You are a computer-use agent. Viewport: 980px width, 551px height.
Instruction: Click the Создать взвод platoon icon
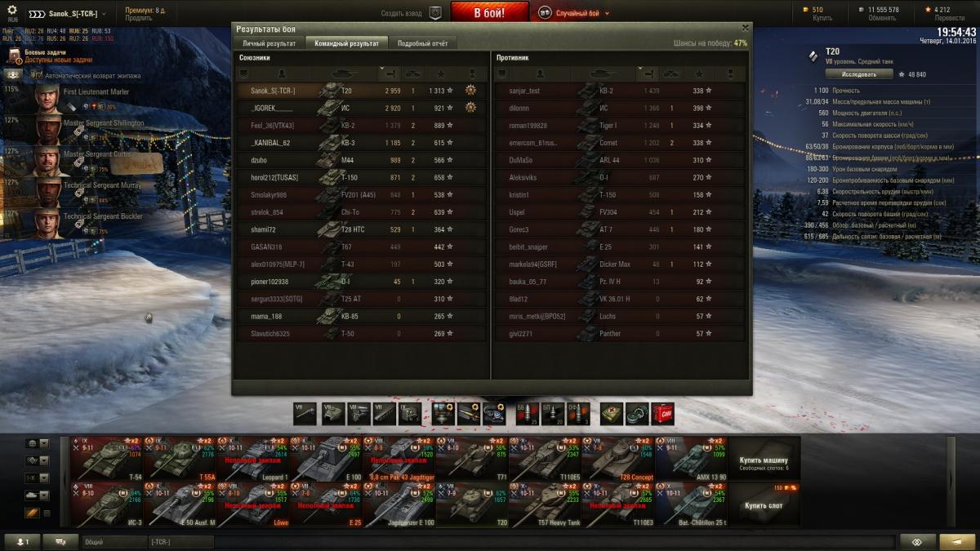435,13
